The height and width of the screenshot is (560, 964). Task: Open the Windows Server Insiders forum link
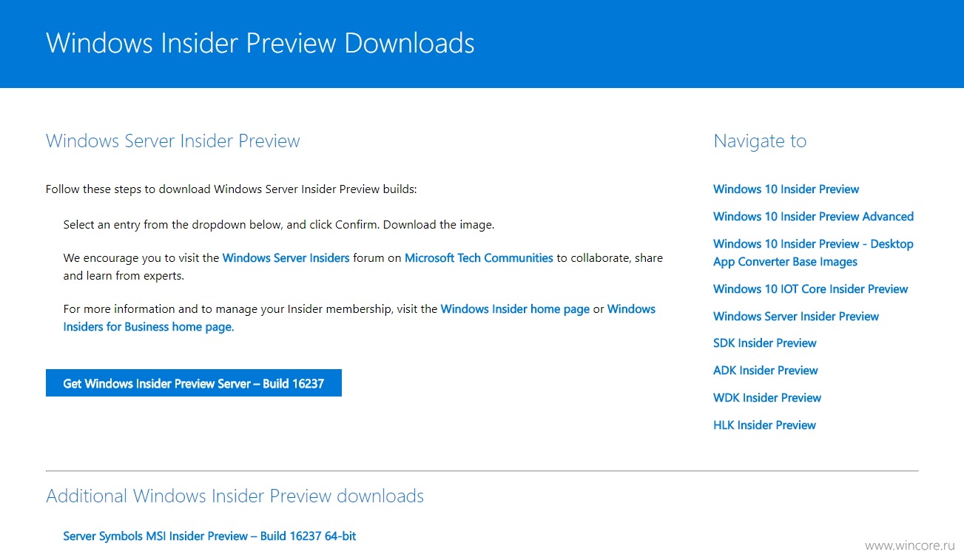[x=286, y=258]
